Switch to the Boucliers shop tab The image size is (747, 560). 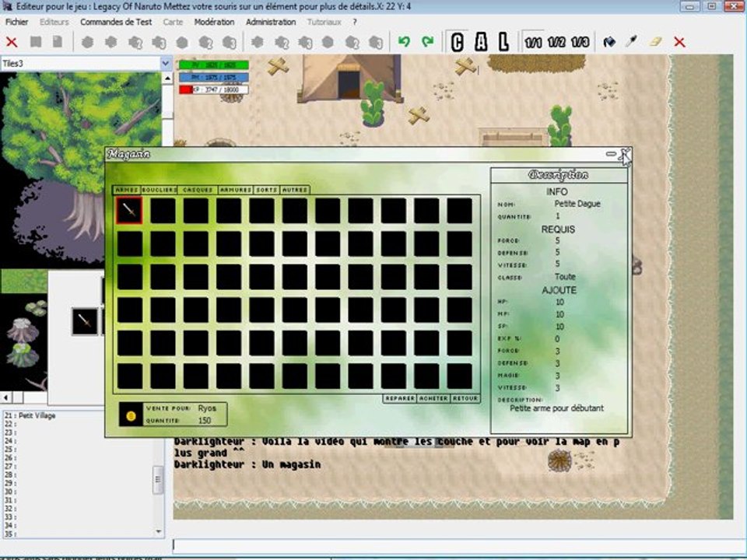click(160, 190)
